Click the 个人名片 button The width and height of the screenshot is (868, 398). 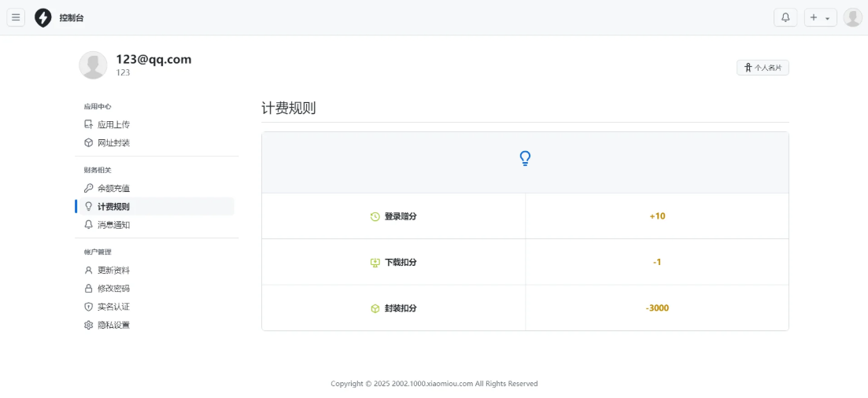pyautogui.click(x=763, y=68)
